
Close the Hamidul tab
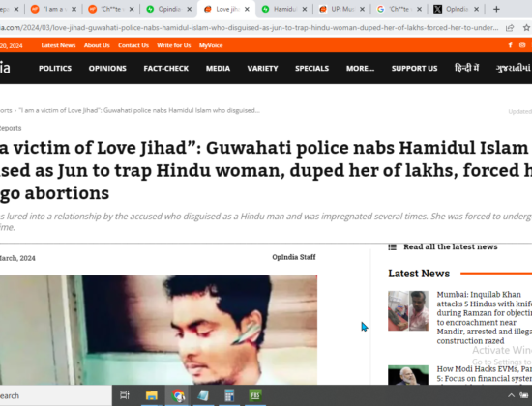pos(305,9)
